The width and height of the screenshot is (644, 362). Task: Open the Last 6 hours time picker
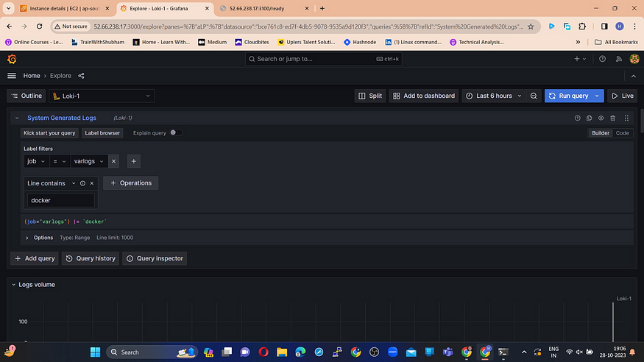[x=494, y=96]
